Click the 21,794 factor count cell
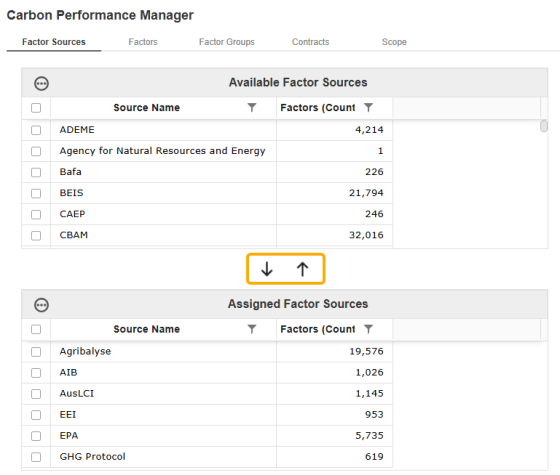This screenshot has height=475, width=560. tap(335, 193)
